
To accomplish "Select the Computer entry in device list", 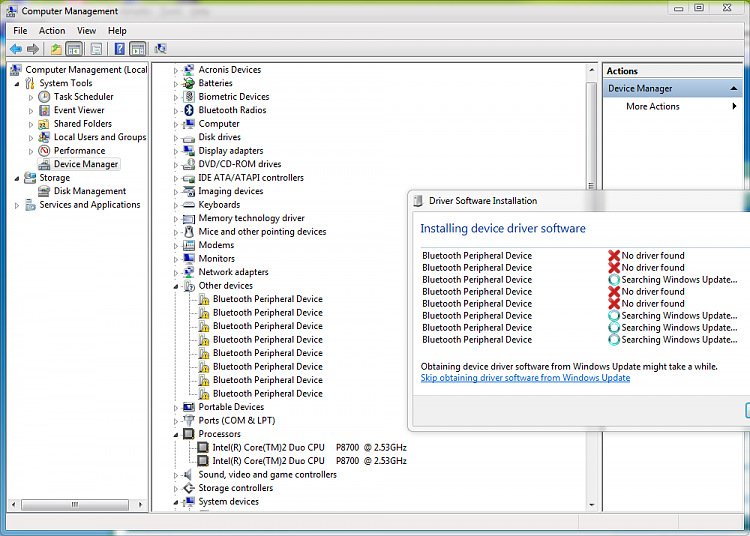I will 219,124.
